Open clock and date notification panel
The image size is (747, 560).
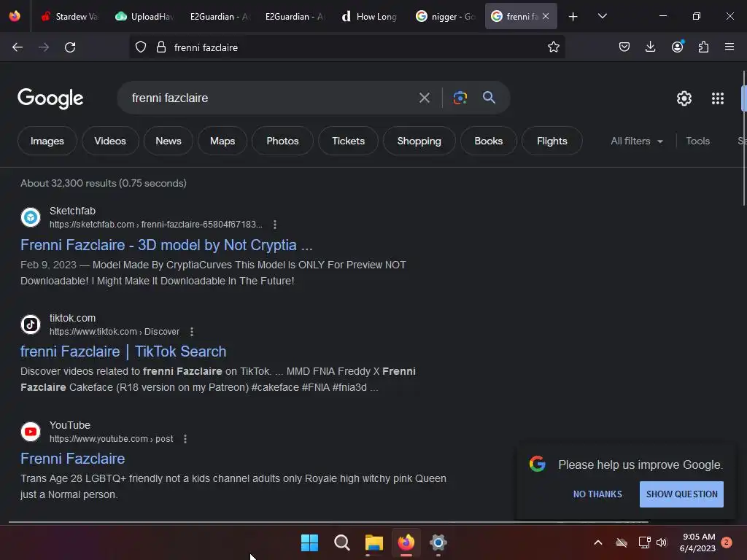point(697,542)
